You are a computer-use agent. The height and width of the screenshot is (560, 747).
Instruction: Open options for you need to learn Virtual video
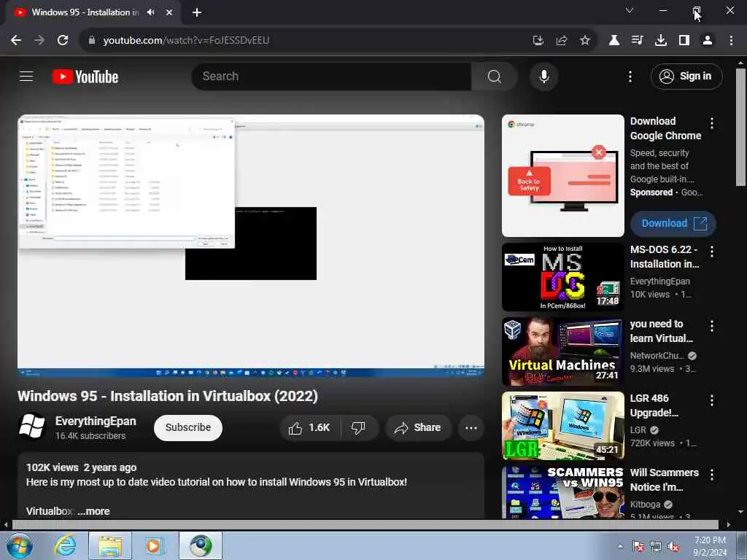[x=712, y=326]
